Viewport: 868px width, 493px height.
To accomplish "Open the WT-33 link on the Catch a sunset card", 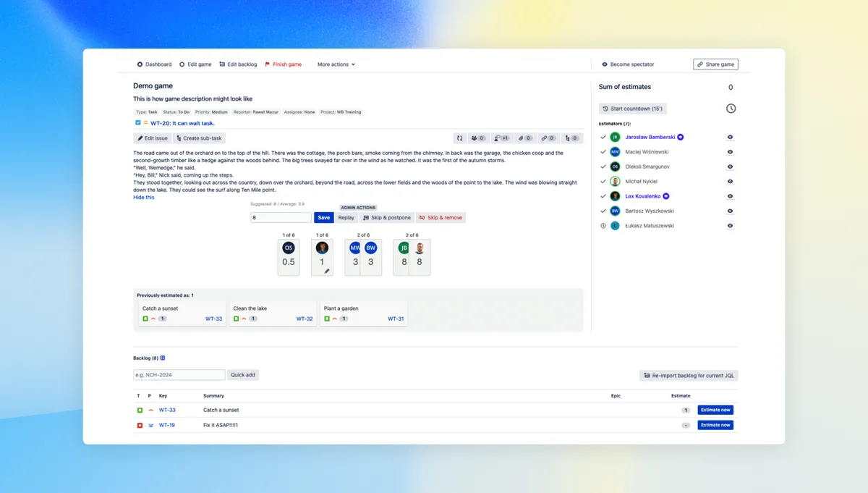I will click(x=214, y=319).
